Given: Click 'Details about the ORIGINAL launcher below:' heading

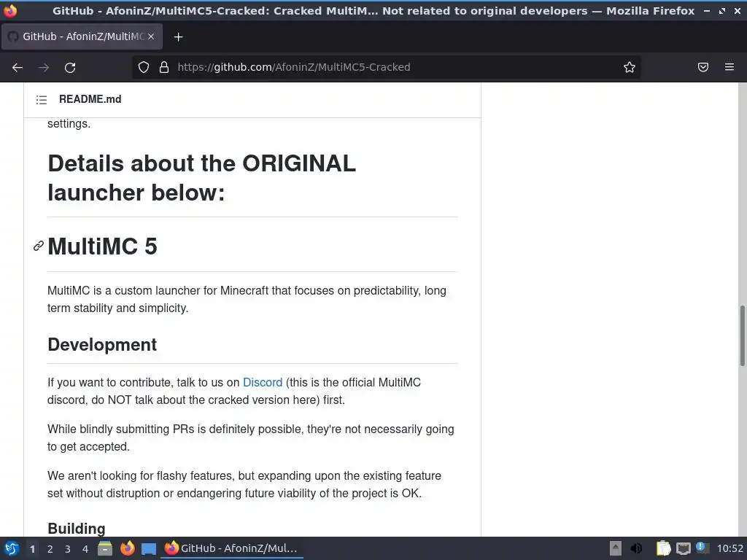Looking at the screenshot, I should click(x=201, y=178).
